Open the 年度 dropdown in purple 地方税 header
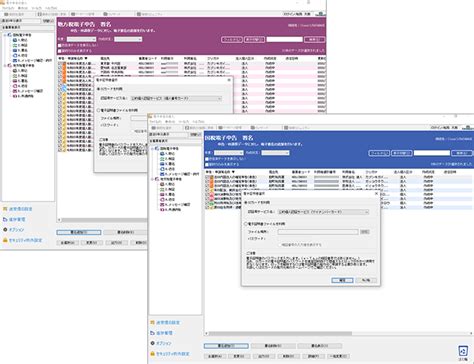Image resolution: width=474 pixels, height=364 pixels. (x=81, y=39)
